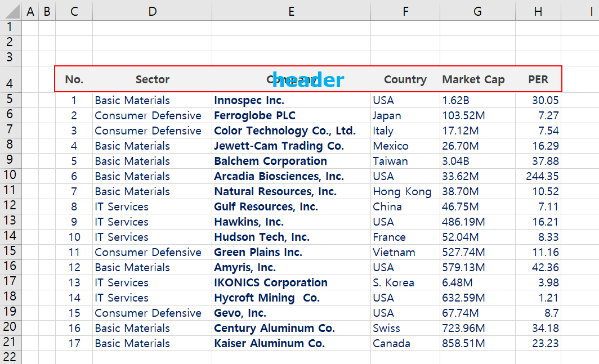
Task: Click the select-all corner triangle
Action: (11, 11)
